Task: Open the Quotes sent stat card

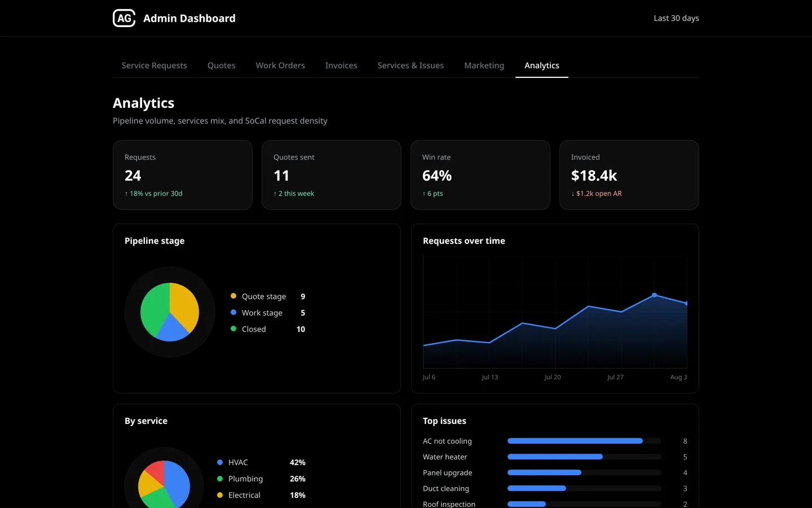Action: (332, 175)
